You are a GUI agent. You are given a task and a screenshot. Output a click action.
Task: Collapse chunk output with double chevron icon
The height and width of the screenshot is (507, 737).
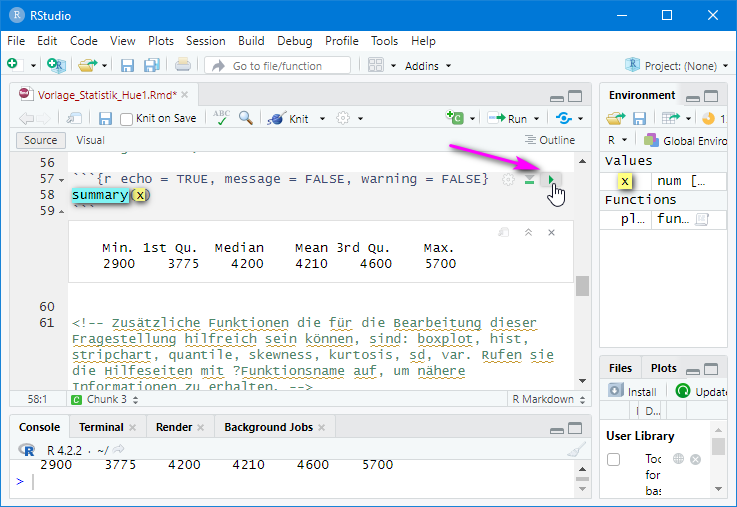tap(528, 233)
